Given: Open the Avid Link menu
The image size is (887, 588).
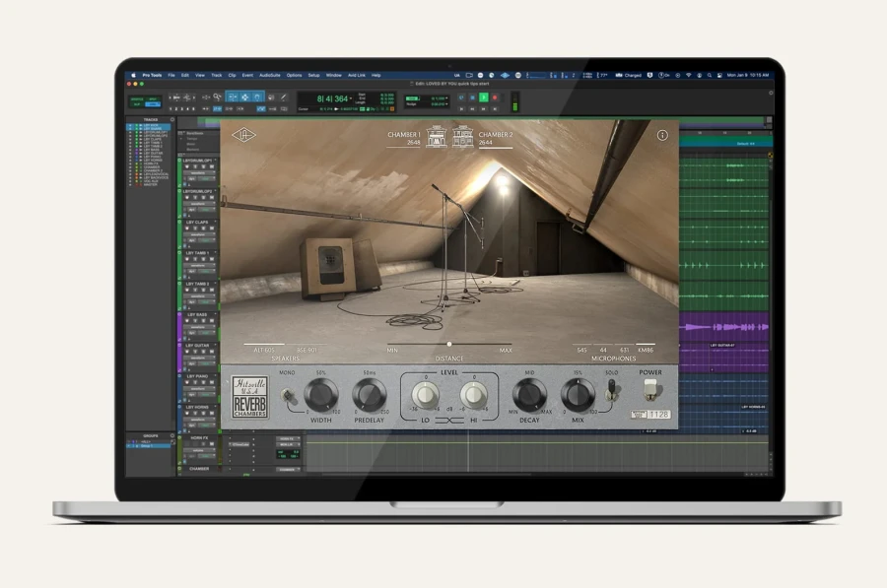Looking at the screenshot, I should (357, 75).
